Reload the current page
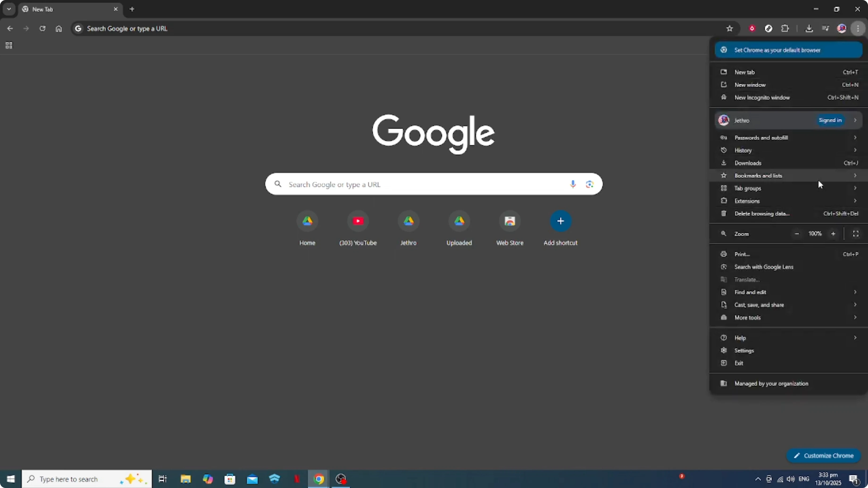 42,29
